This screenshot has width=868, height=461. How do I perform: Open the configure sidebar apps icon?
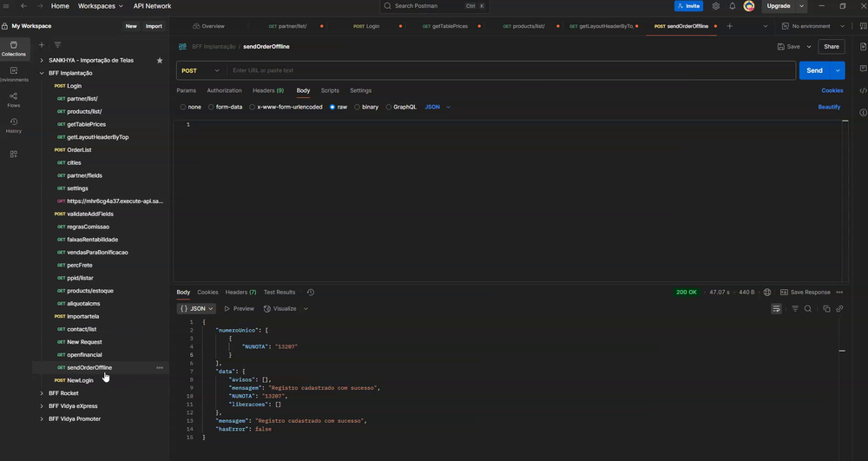click(x=14, y=154)
